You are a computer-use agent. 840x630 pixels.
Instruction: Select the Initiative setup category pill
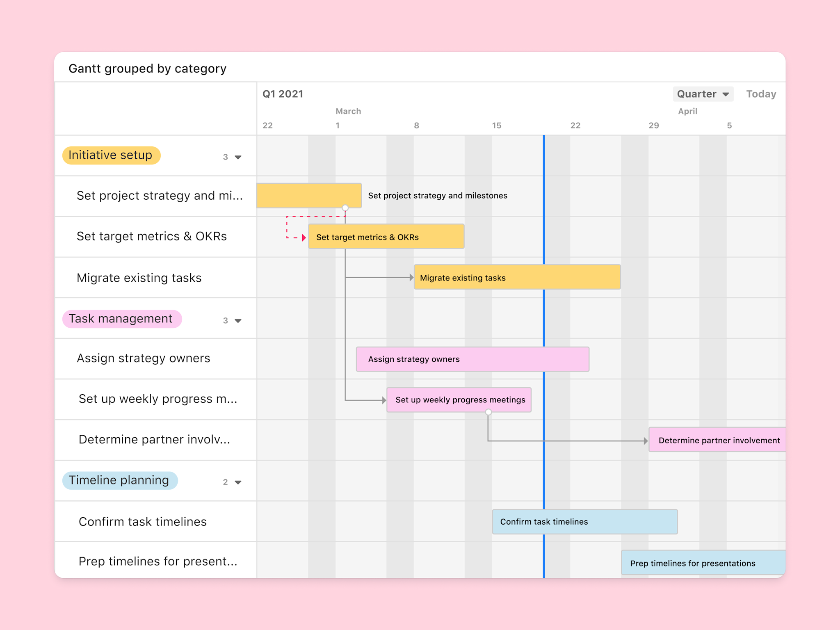111,155
